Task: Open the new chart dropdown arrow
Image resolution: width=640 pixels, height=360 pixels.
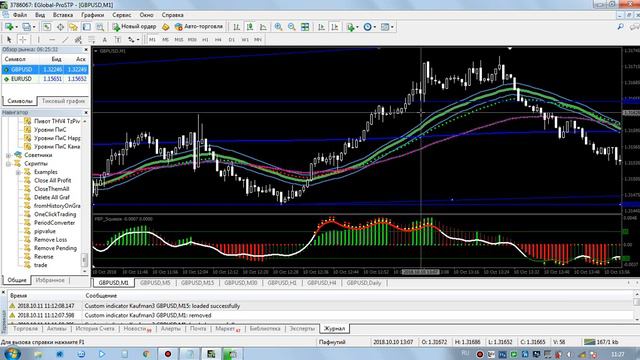Action: click(16, 27)
